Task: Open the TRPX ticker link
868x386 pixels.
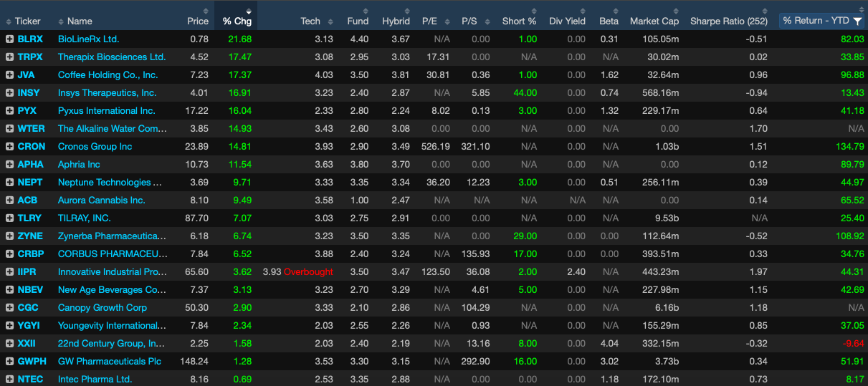Action: click(x=30, y=57)
